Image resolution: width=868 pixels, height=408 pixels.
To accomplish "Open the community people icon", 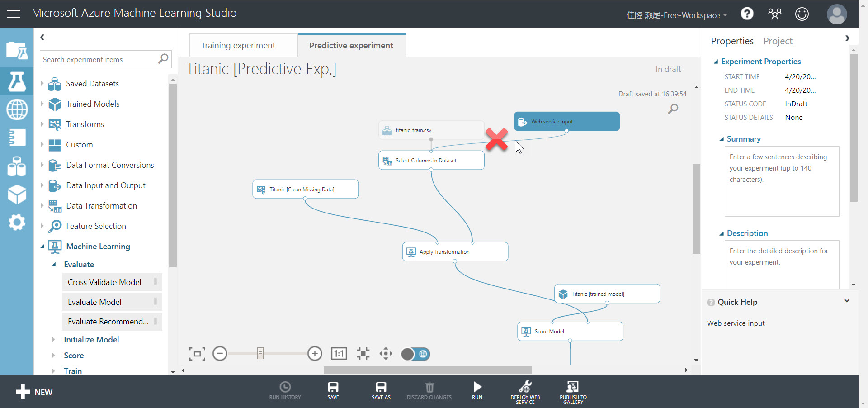I will 774,14.
